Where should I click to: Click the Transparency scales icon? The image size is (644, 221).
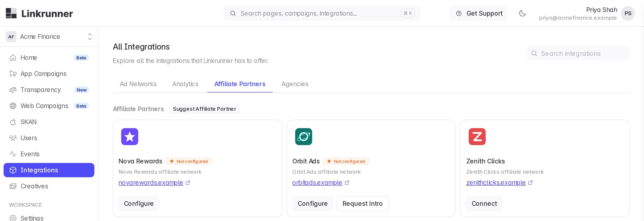(13, 90)
